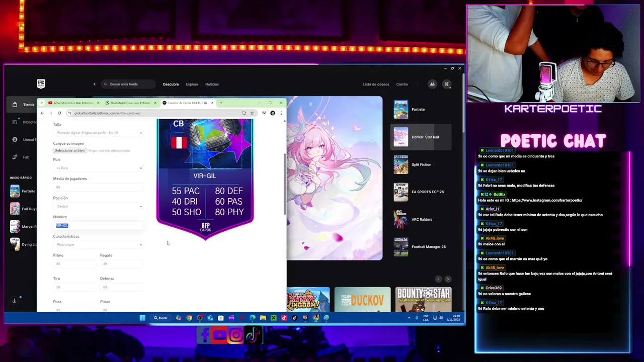
Task: Click the Regate value input
Action: (121, 264)
